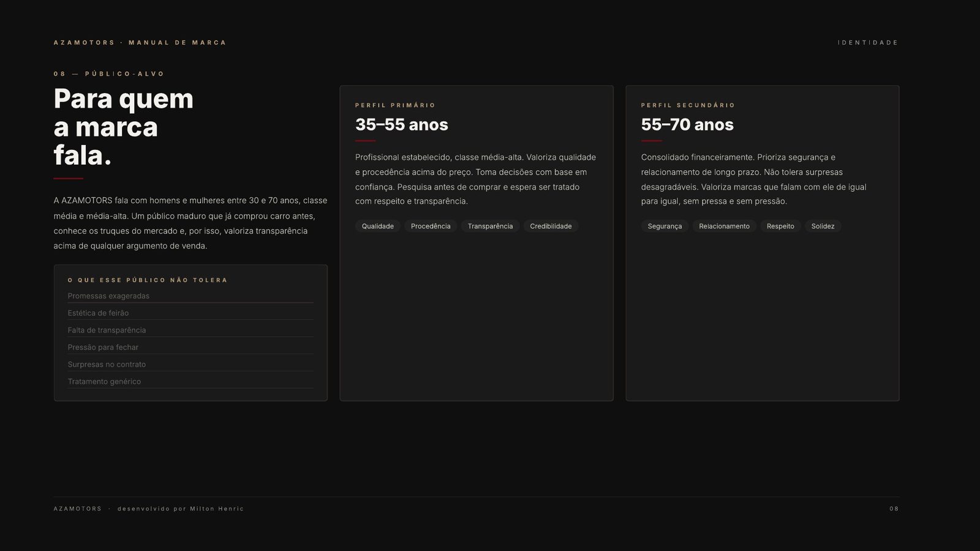Click the Respeito tag
The image size is (980, 551).
[780, 227]
